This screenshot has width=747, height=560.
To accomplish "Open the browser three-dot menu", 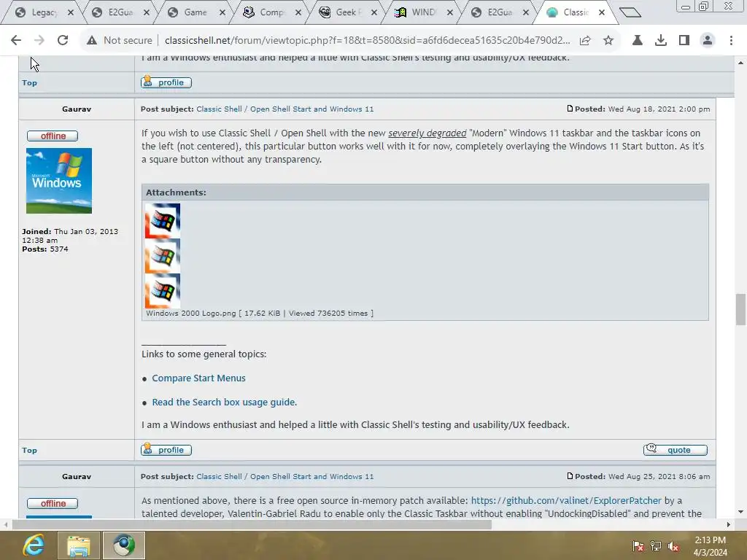I will (x=731, y=41).
